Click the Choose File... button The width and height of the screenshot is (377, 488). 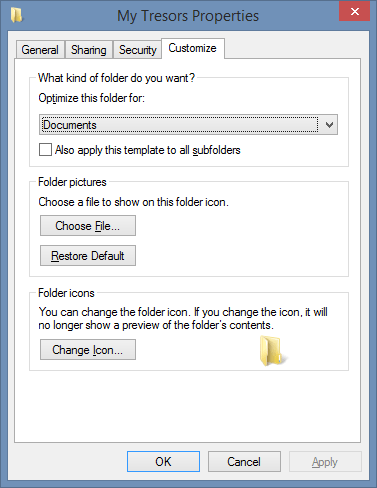coord(88,226)
